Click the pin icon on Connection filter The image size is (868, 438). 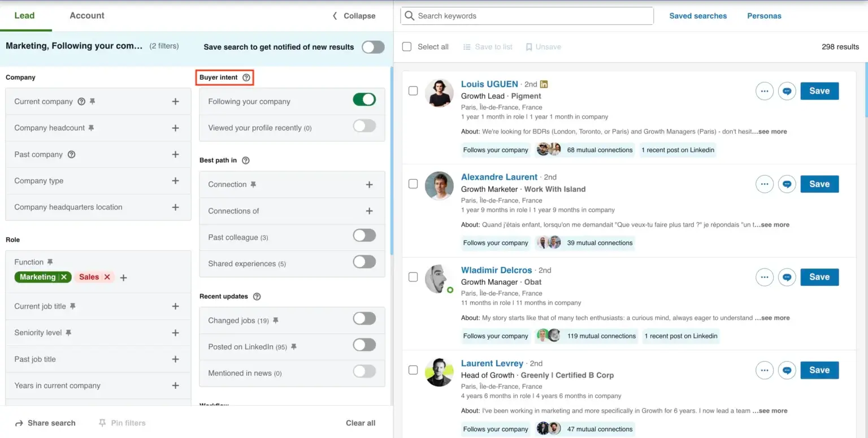click(x=253, y=185)
